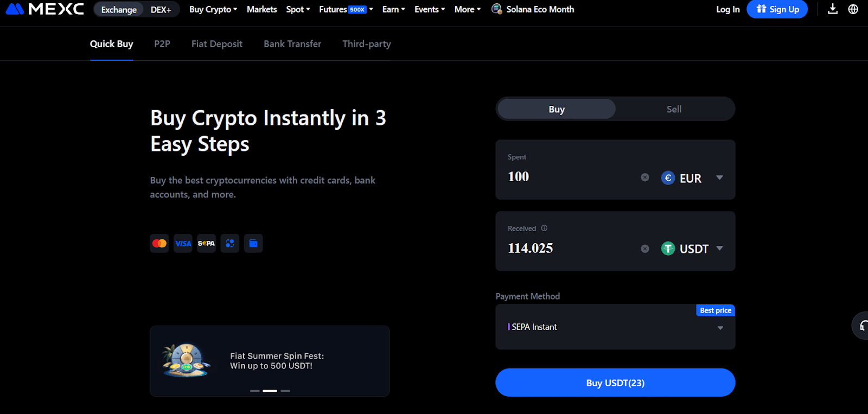The height and width of the screenshot is (414, 868).
Task: Open the download app icon
Action: 833,9
